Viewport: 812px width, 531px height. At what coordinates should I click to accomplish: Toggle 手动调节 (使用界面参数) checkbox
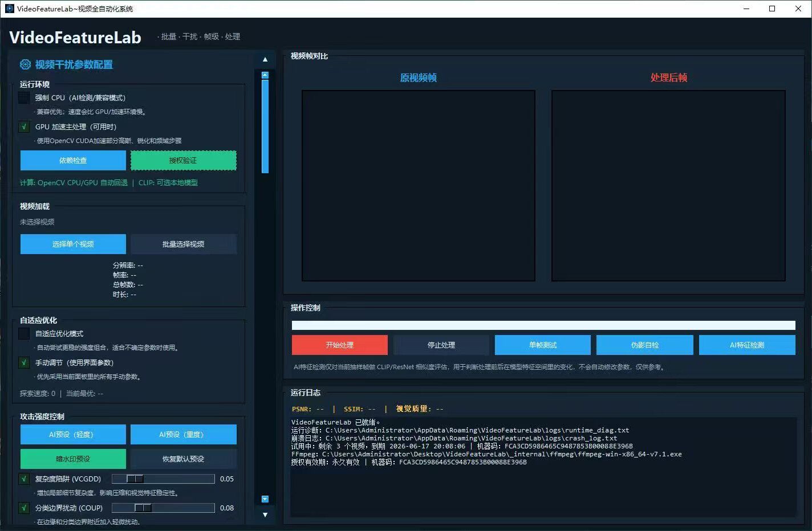24,362
